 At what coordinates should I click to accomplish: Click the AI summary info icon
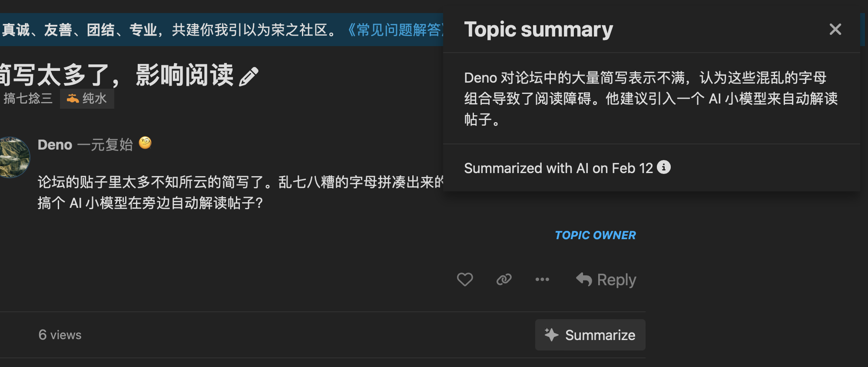(663, 167)
